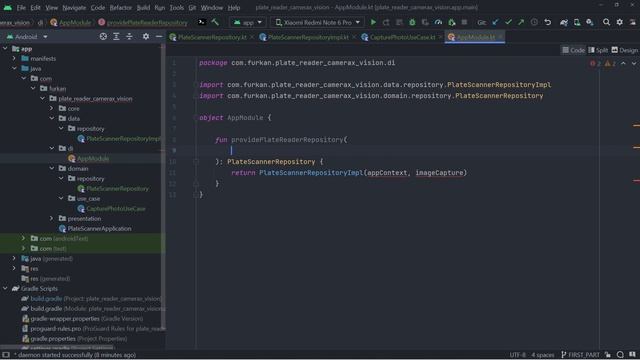
Task: Show Git history clock icon
Action: point(534,22)
